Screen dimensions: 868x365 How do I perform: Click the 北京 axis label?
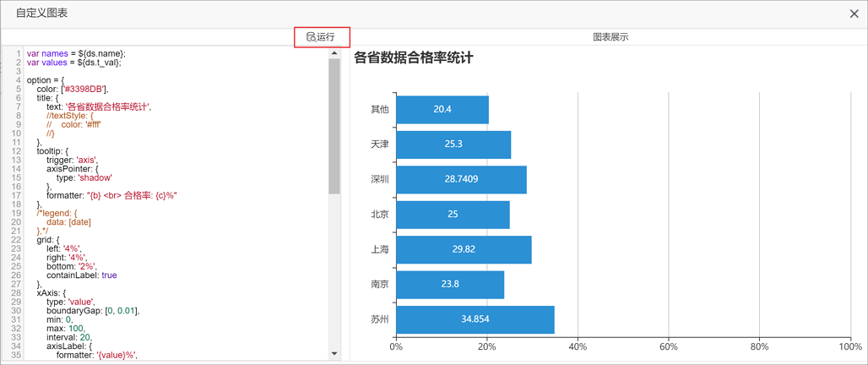pos(380,215)
